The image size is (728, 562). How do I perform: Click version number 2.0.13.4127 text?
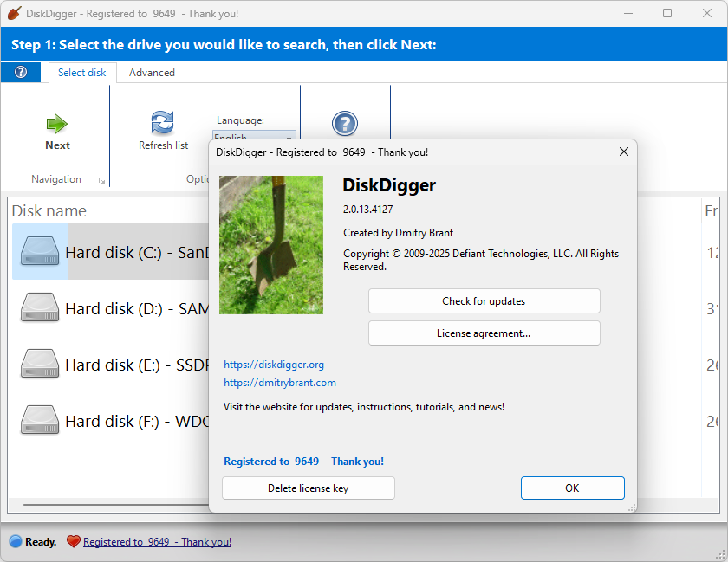tap(367, 210)
